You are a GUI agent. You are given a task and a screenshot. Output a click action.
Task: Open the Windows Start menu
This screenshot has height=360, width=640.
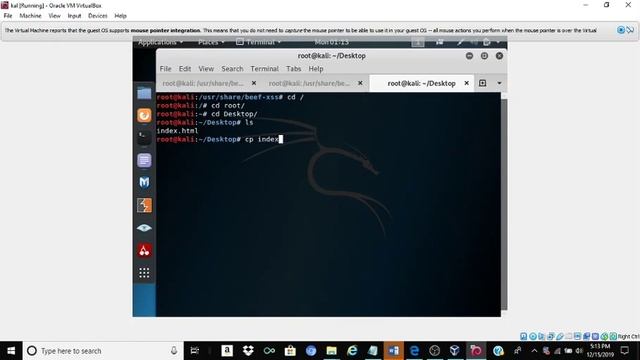[x=11, y=351]
